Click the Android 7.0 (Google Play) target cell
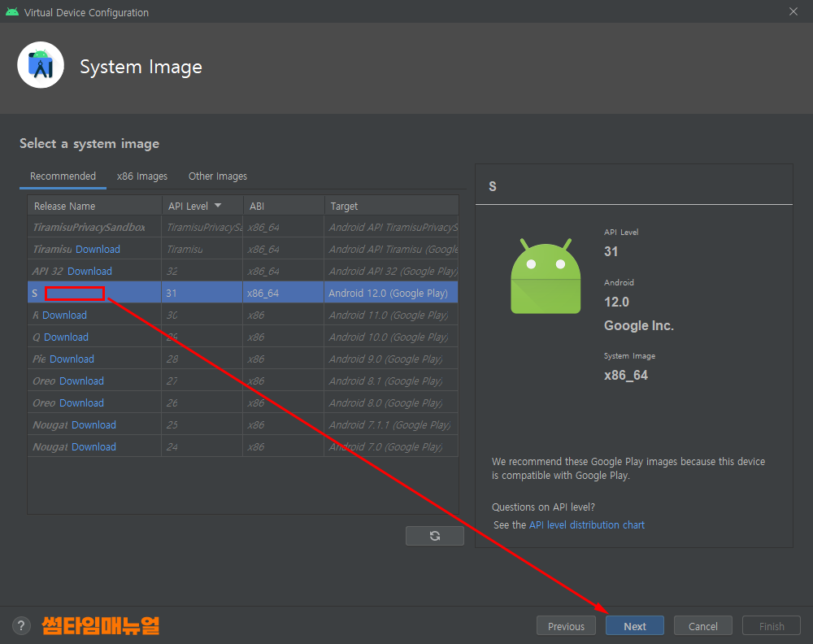This screenshot has height=644, width=813. pyautogui.click(x=392, y=447)
